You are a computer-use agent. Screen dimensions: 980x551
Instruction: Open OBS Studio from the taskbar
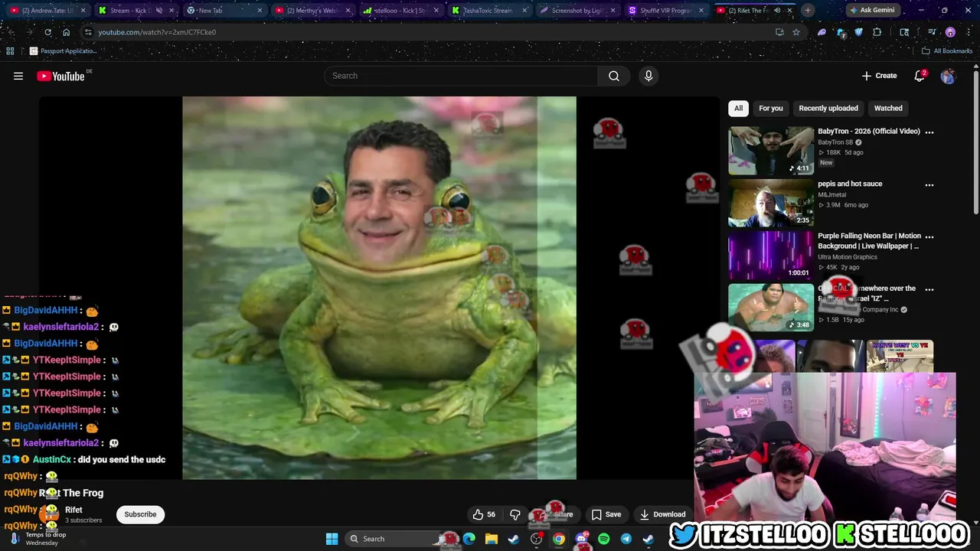click(x=537, y=539)
